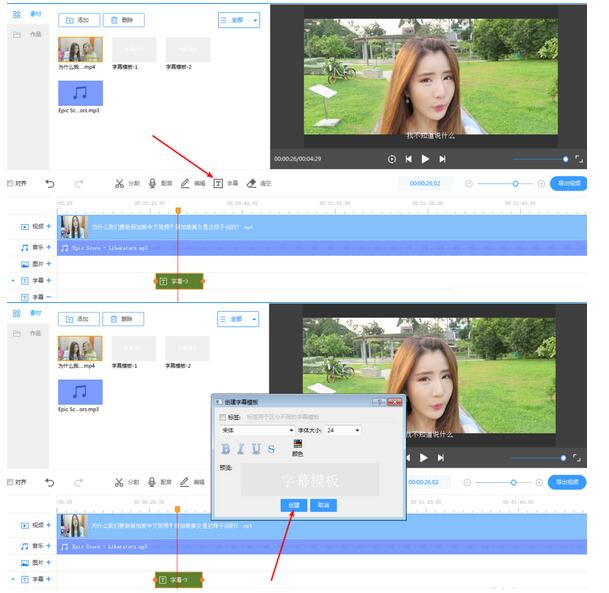The image size is (609, 593).
Task: Open the 宋体 font dropdown
Action: [x=255, y=430]
